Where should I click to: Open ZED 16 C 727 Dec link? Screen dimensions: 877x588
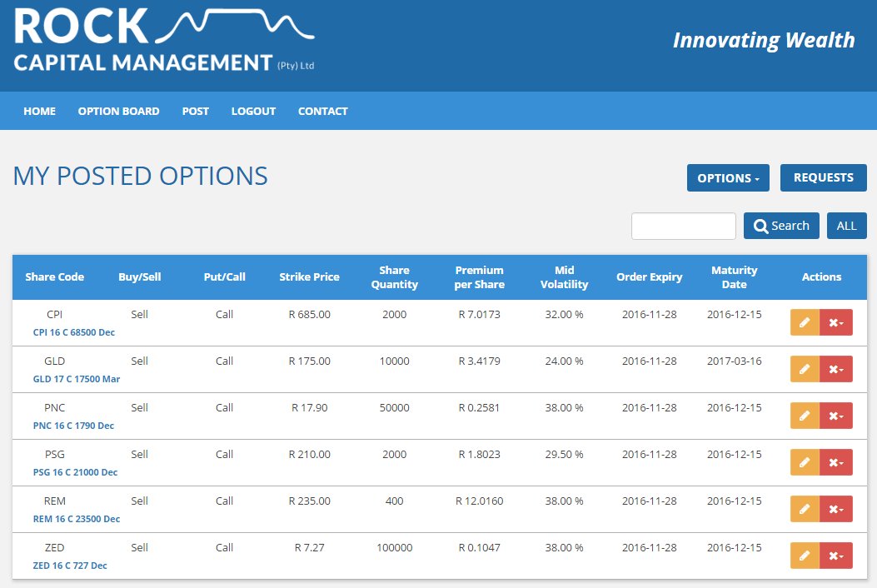(x=70, y=566)
